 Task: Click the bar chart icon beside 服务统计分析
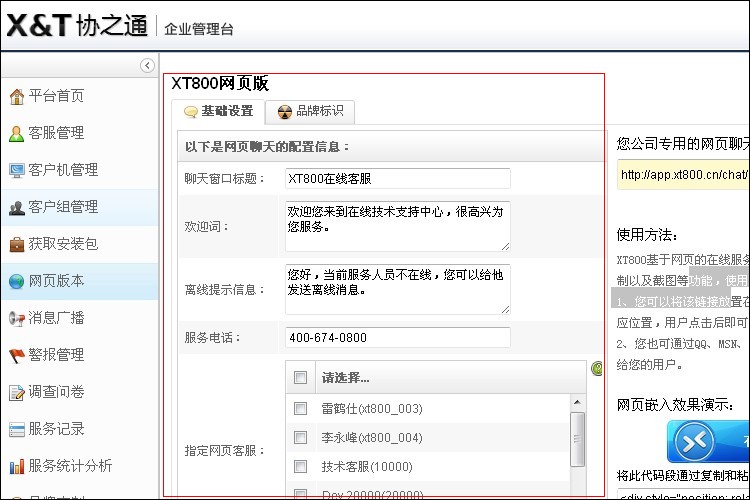click(17, 466)
